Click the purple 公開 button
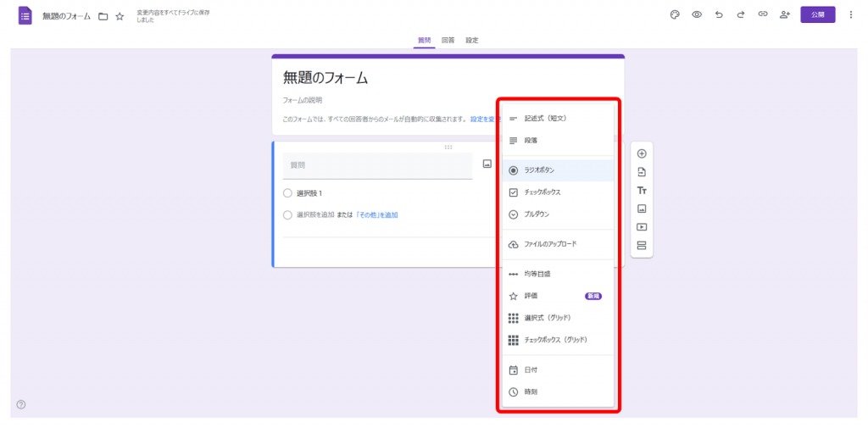Screen dimensions: 868x428 coord(817,15)
